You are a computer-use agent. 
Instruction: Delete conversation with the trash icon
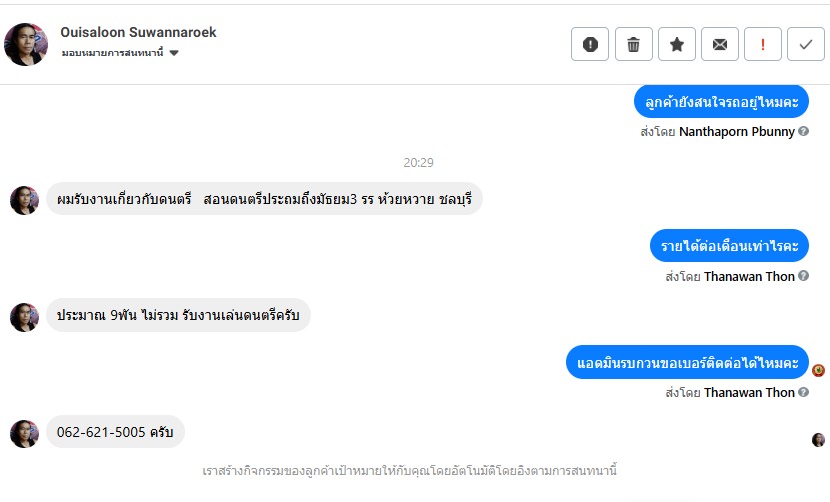pos(633,44)
